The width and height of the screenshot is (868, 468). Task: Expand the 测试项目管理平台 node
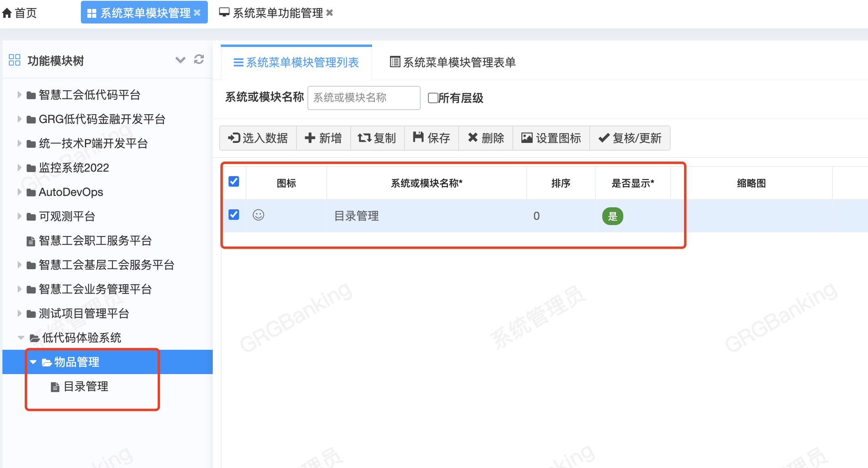[19, 313]
